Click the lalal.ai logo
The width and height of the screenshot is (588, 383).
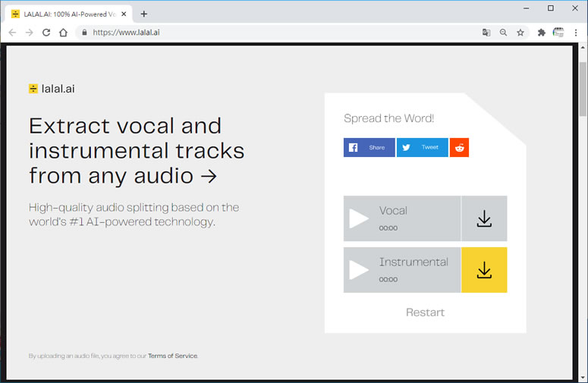[52, 89]
